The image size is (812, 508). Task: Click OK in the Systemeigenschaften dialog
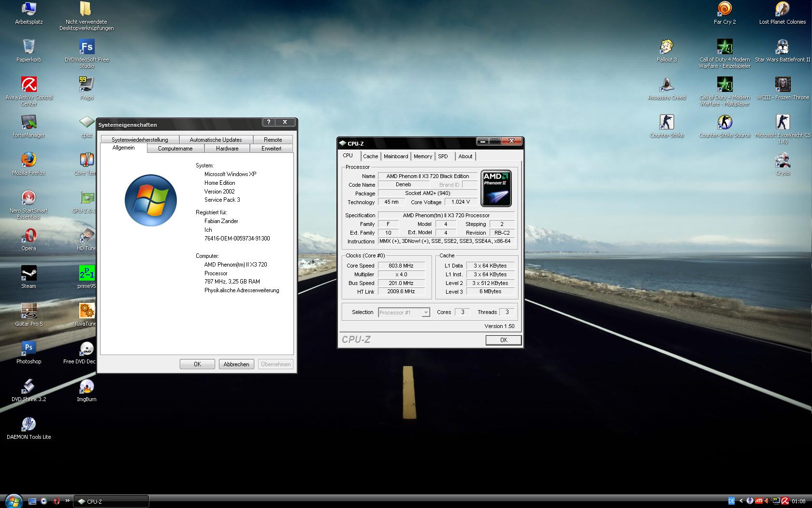[197, 364]
